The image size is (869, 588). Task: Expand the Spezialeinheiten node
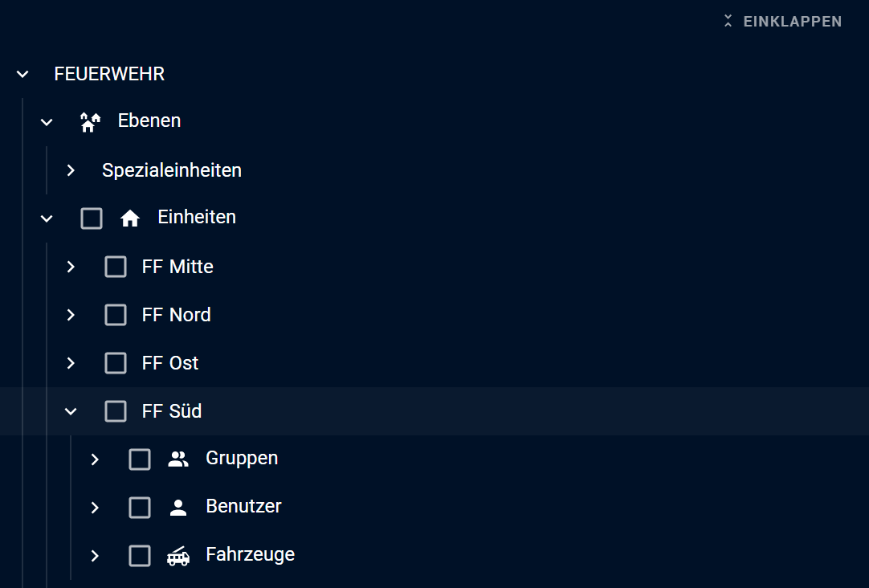[x=71, y=170]
